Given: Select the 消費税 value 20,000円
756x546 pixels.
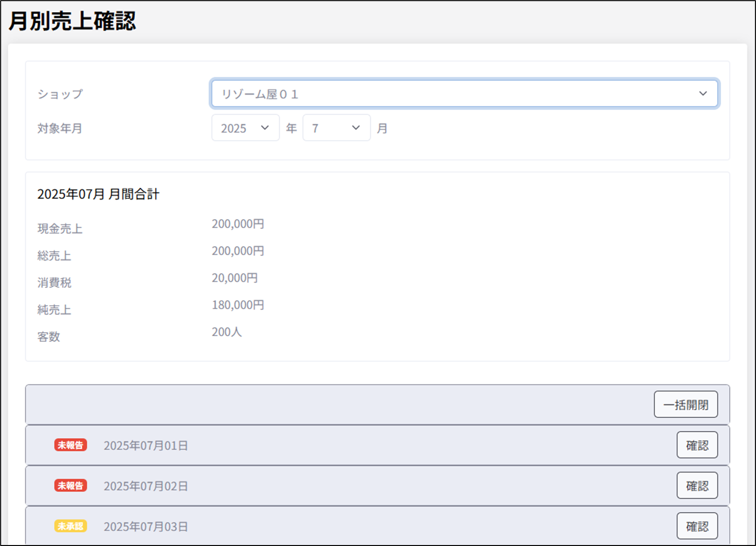Looking at the screenshot, I should [235, 278].
